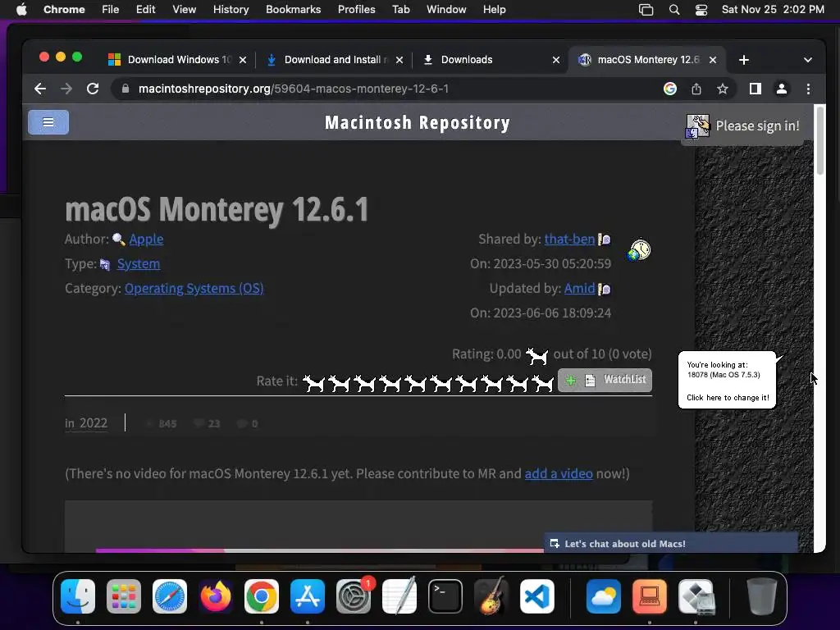This screenshot has height=630, width=840.
Task: Open Finder from the dock
Action: pyautogui.click(x=78, y=596)
